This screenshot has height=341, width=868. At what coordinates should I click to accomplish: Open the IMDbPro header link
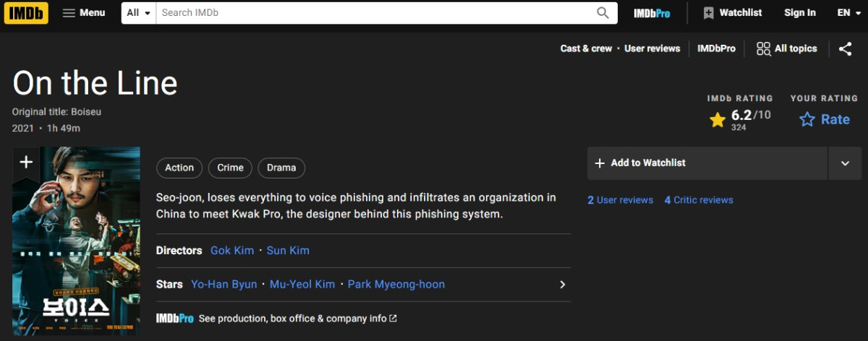click(652, 13)
